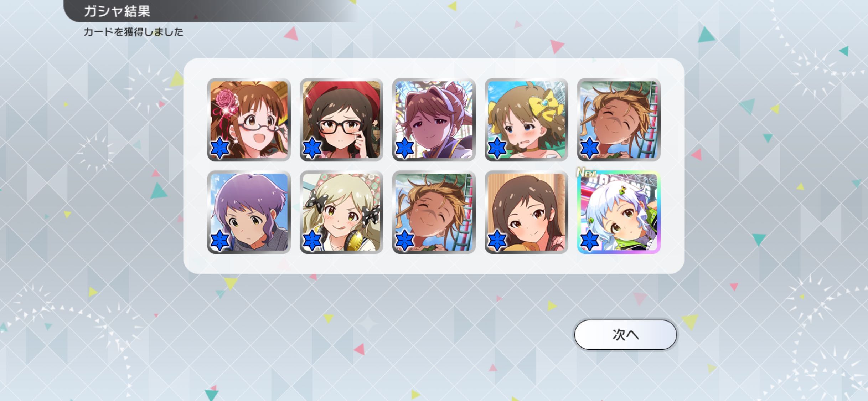This screenshot has height=401, width=868.
Task: Tap the NEW badge on the rainbow card
Action: pos(587,173)
